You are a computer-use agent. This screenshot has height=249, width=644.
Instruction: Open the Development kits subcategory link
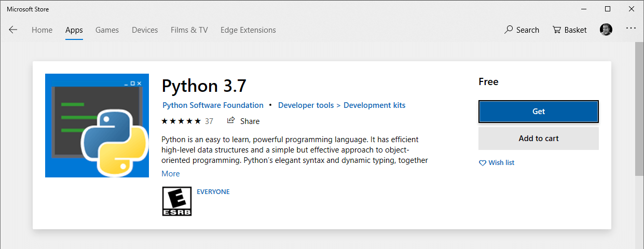pos(375,105)
